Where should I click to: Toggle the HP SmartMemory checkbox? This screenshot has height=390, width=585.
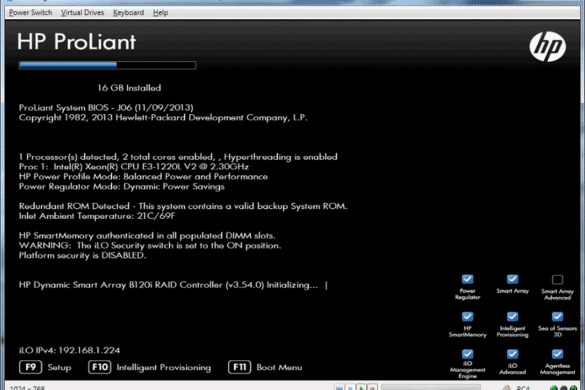(x=467, y=316)
